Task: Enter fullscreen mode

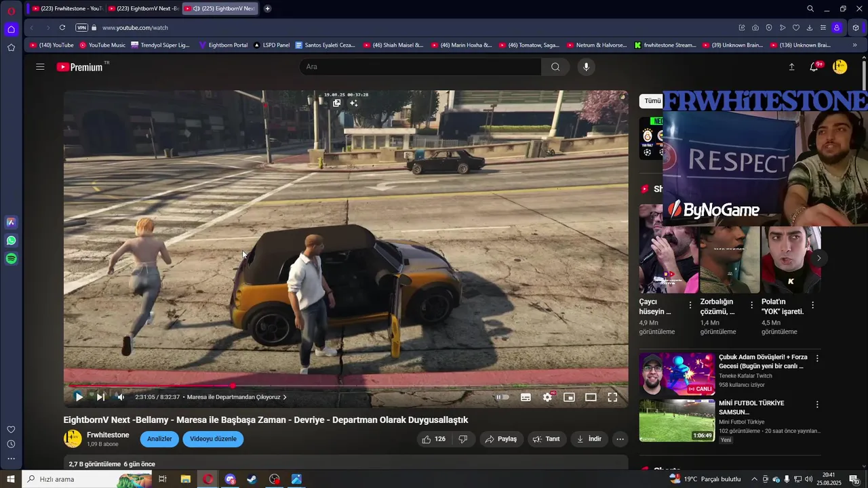Action: (612, 397)
